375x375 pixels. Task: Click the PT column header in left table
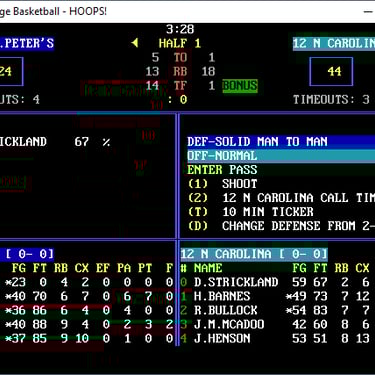145,268
